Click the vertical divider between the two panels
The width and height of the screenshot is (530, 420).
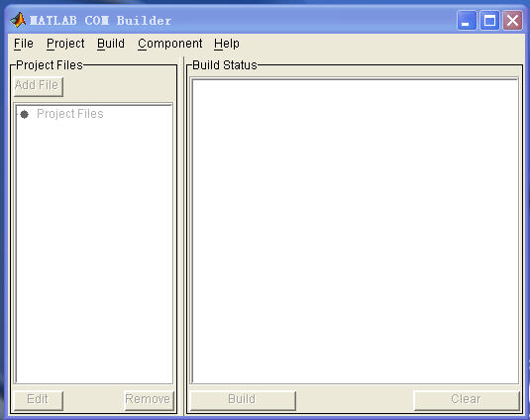click(x=182, y=236)
